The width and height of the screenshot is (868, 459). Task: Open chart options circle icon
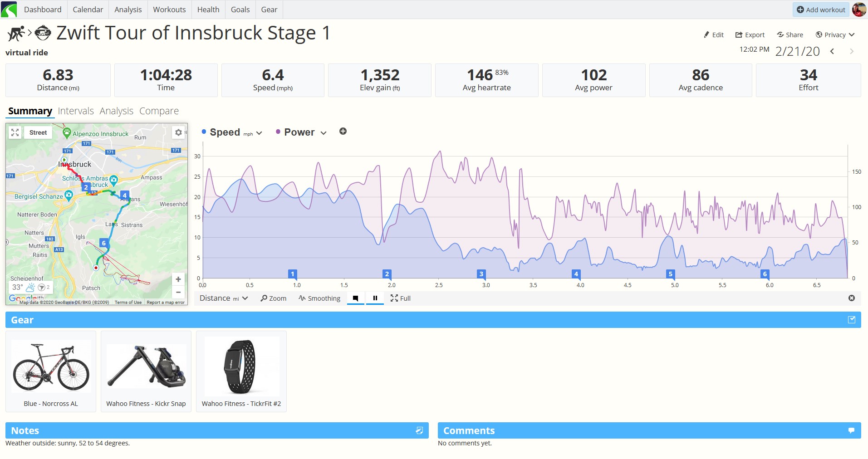(852, 298)
